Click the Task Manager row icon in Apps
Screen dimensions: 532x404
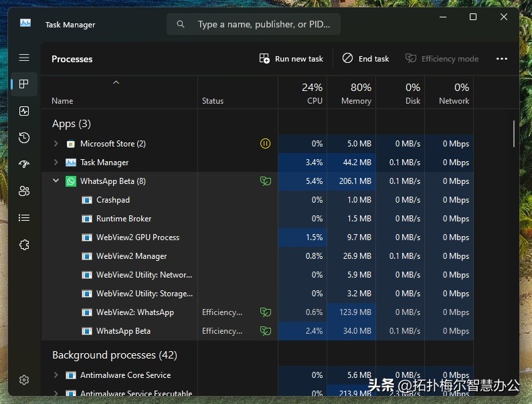(70, 163)
